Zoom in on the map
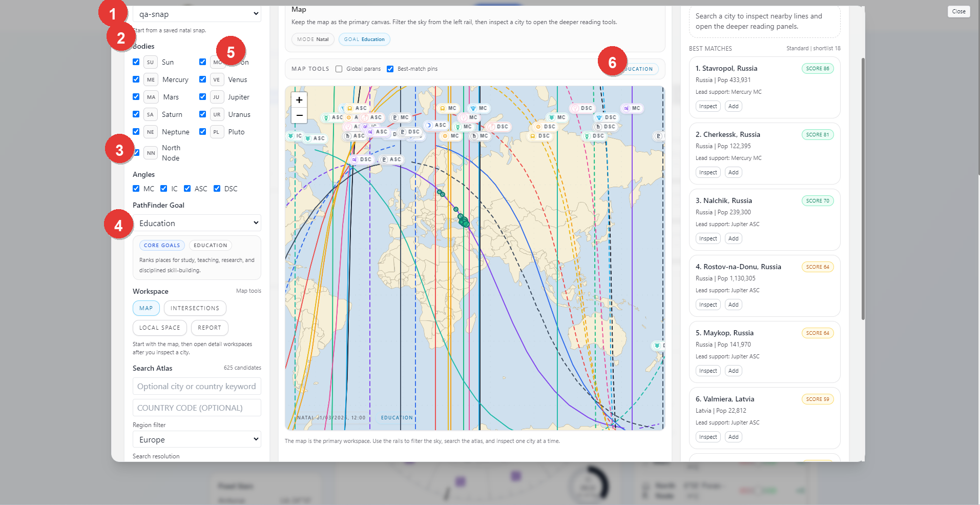The image size is (980, 505). 299,100
